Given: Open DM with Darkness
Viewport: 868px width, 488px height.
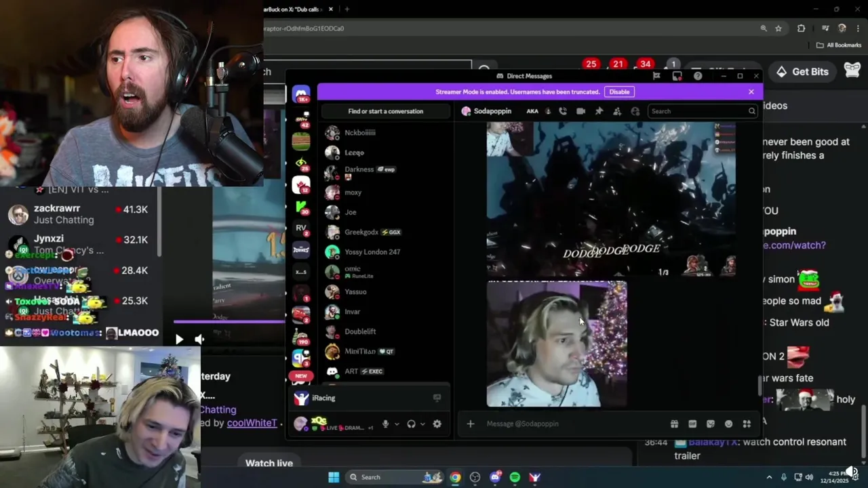Looking at the screenshot, I should [x=384, y=172].
